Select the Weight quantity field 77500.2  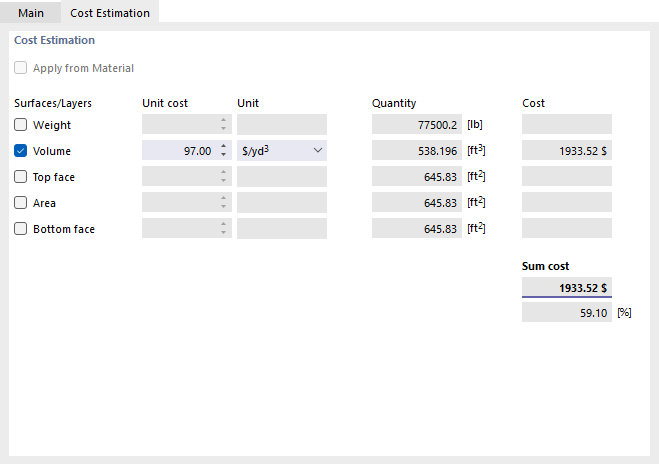(417, 125)
